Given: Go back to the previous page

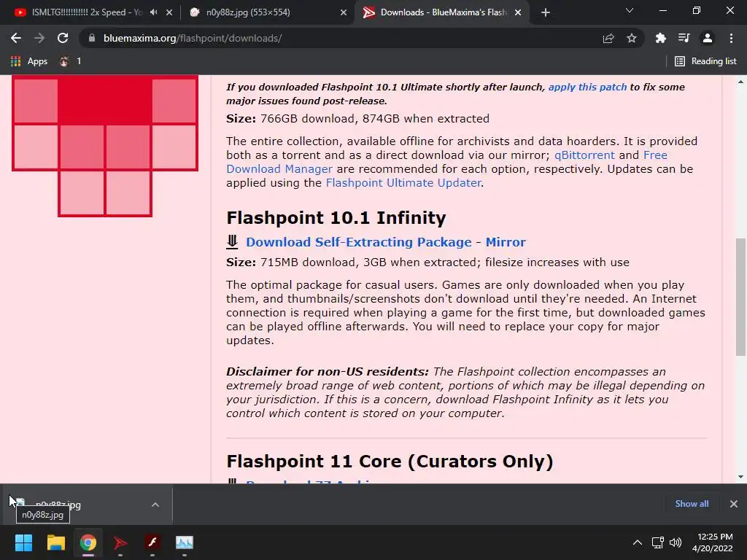Looking at the screenshot, I should [x=16, y=38].
